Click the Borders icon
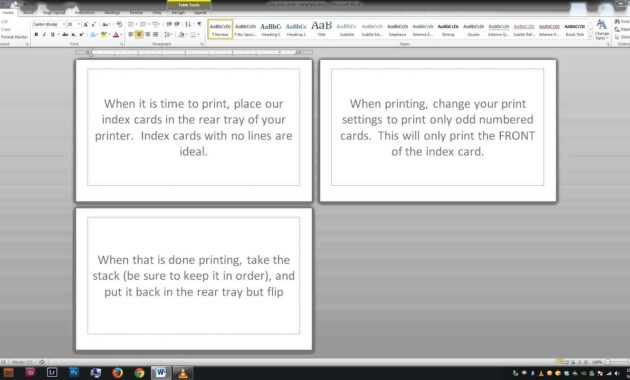Image resolution: width=630 pixels, height=380 pixels. click(193, 35)
